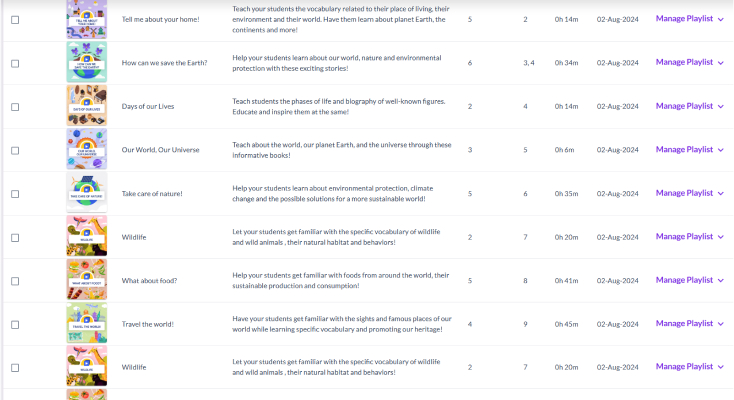734x400 pixels.
Task: Enable the What about food? row checkbox
Action: [15, 281]
